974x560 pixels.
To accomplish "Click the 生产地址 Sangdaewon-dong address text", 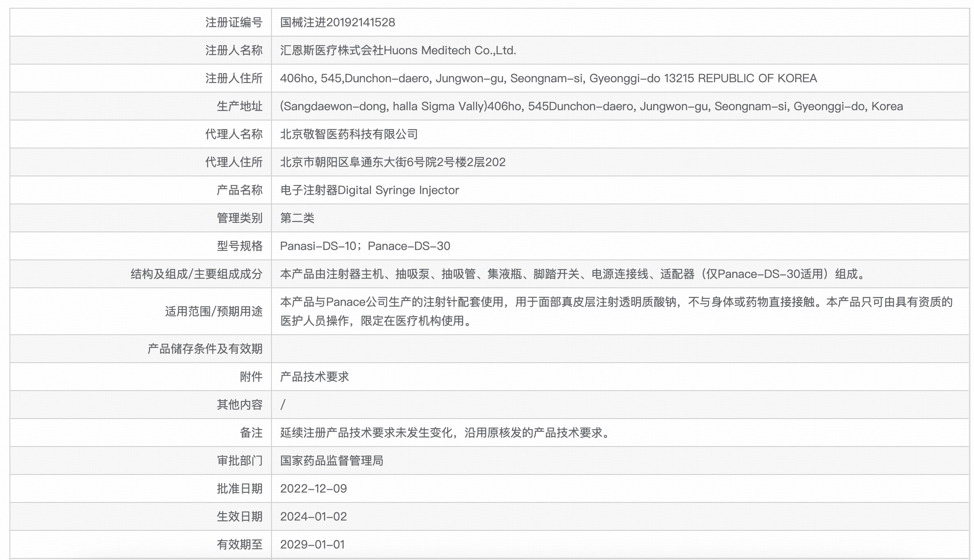I will (591, 106).
